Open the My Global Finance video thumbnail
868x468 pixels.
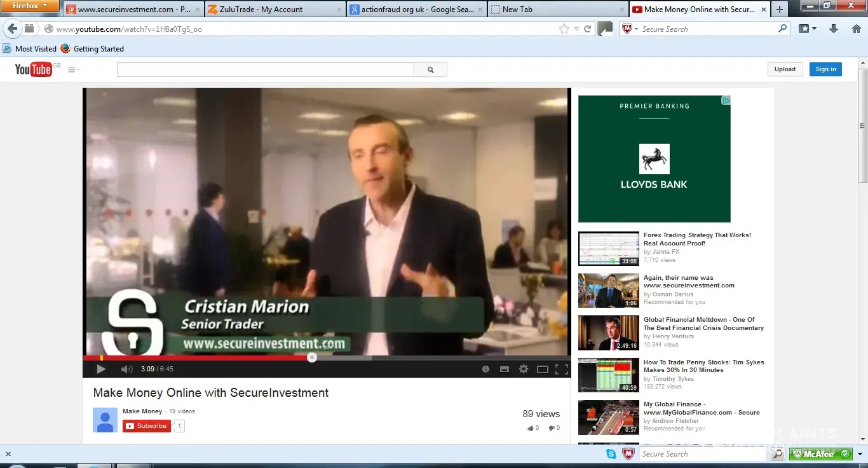coord(609,418)
